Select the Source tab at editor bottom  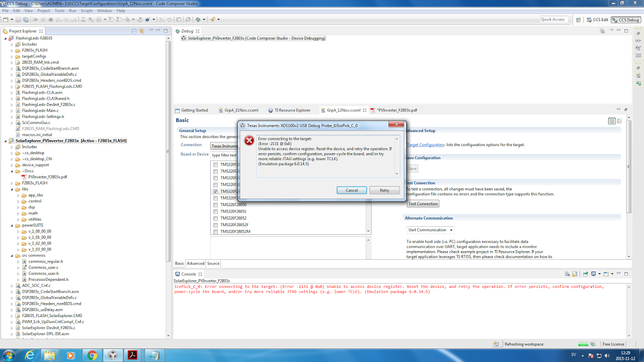coord(213,264)
